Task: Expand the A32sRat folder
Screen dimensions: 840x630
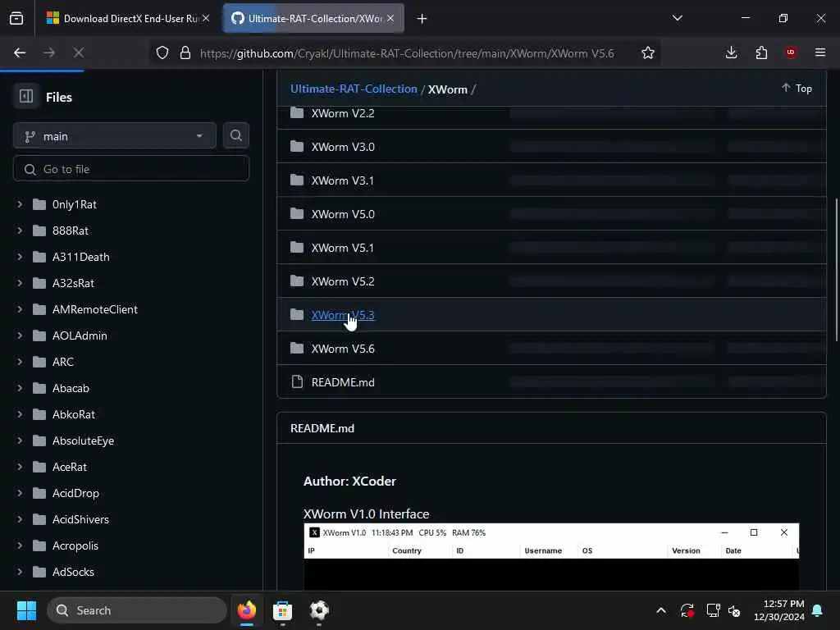Action: pyautogui.click(x=20, y=283)
